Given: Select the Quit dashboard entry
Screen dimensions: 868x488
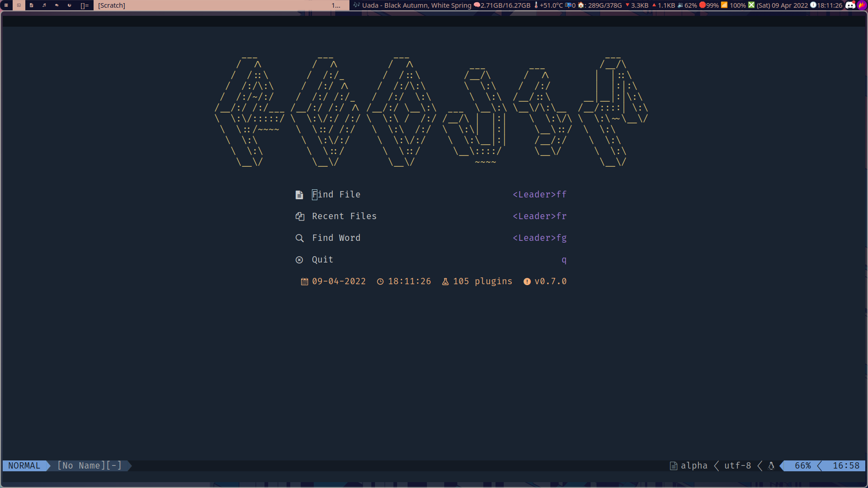Looking at the screenshot, I should coord(322,260).
